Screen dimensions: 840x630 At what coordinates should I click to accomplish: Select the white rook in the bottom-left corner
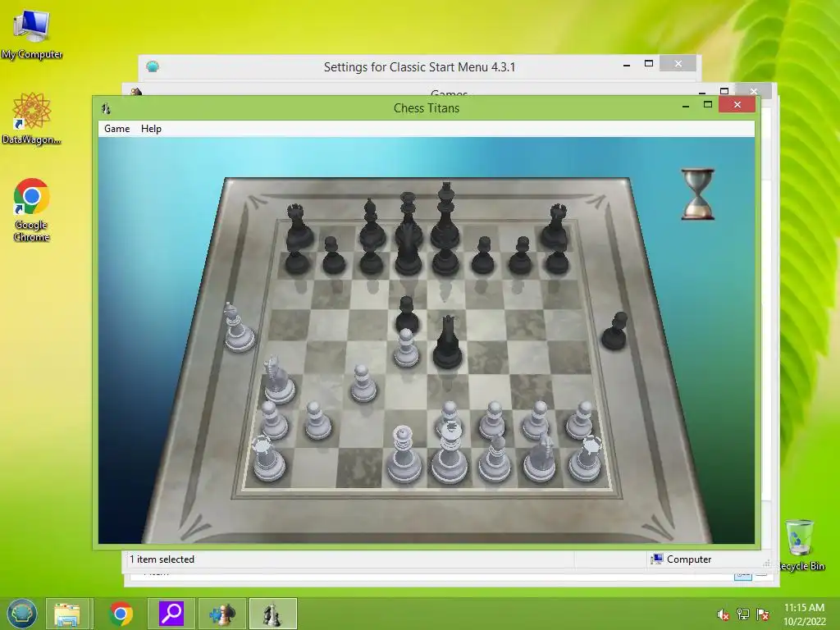tap(268, 458)
